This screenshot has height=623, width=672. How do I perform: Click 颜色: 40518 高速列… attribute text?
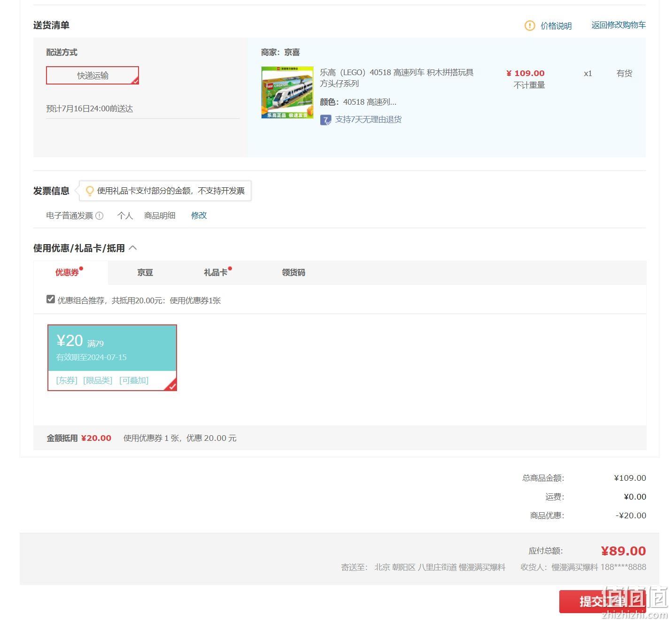pos(358,102)
